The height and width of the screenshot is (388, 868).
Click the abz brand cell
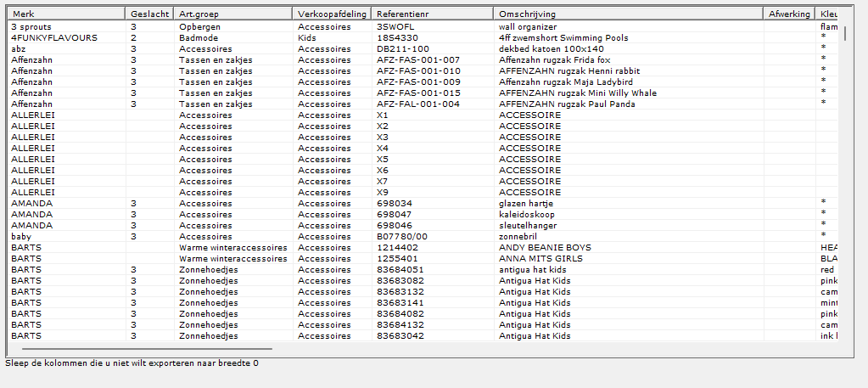pyautogui.click(x=19, y=48)
